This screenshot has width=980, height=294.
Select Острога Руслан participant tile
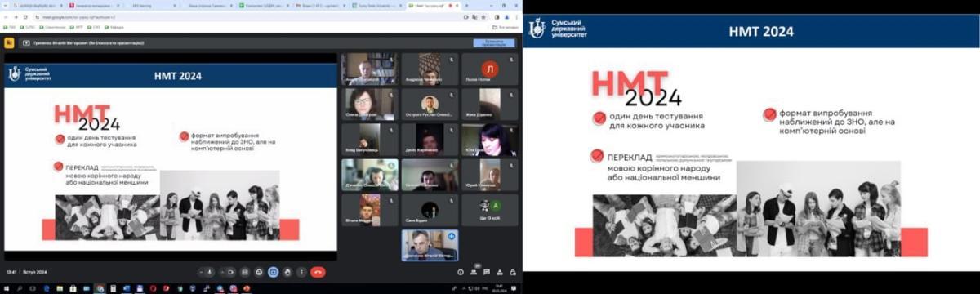point(429,105)
